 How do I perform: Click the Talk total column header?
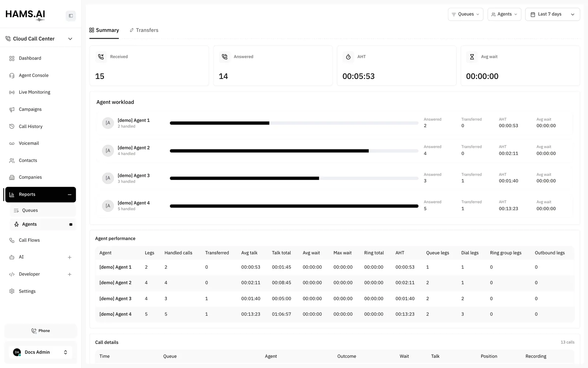click(x=281, y=253)
